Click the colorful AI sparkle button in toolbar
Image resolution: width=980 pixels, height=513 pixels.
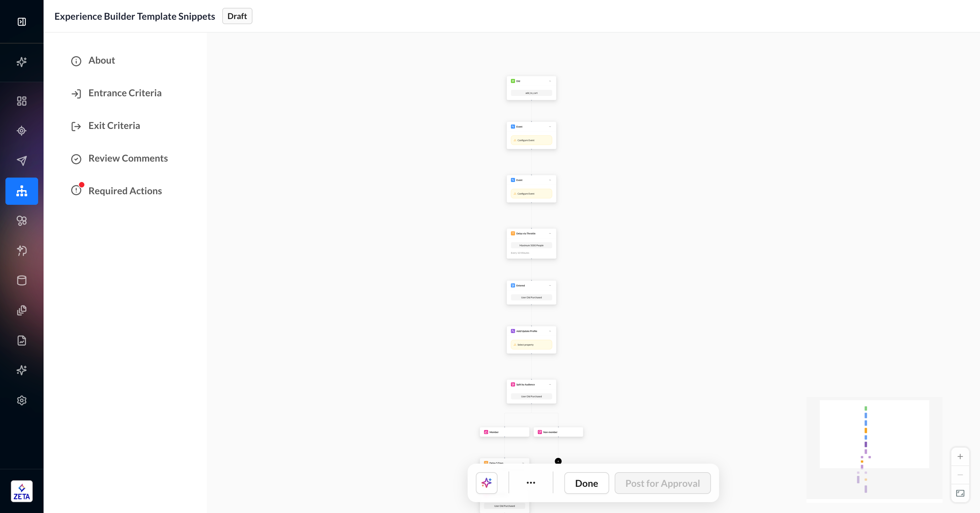pos(487,483)
